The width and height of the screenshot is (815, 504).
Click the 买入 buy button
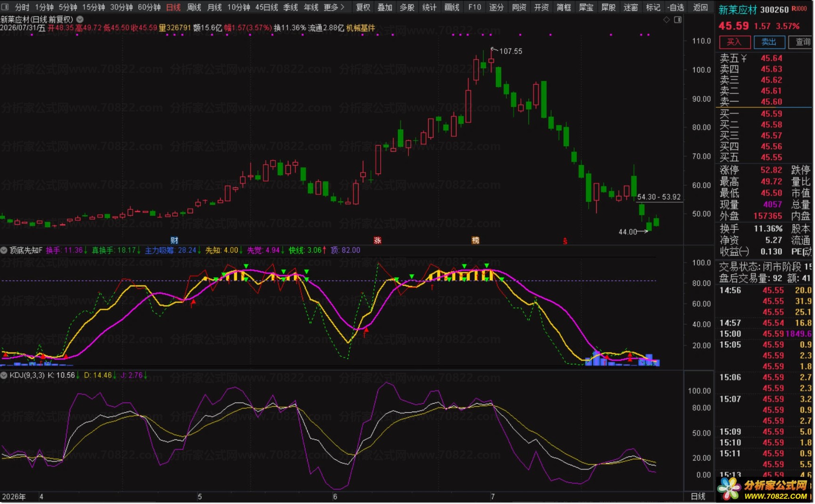(x=734, y=42)
